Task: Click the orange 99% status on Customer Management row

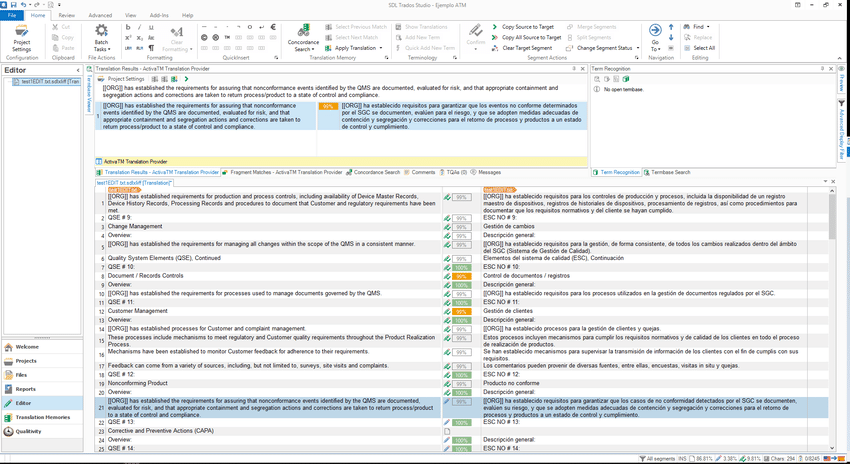Action: click(x=462, y=312)
